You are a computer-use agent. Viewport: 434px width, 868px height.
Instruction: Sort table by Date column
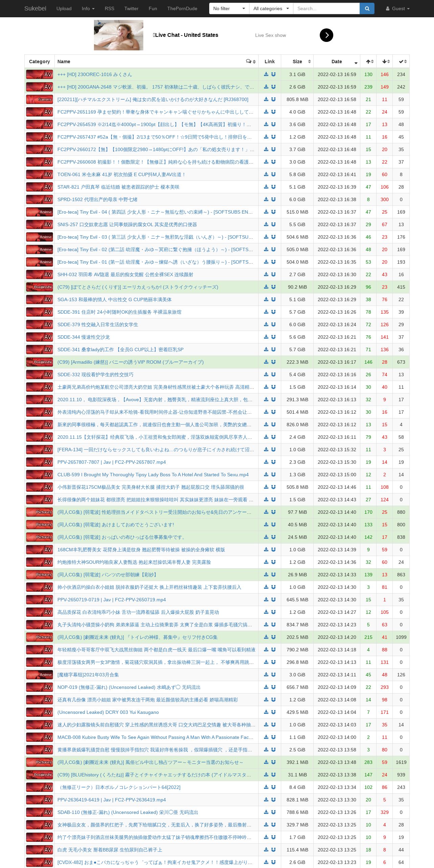tap(337, 62)
